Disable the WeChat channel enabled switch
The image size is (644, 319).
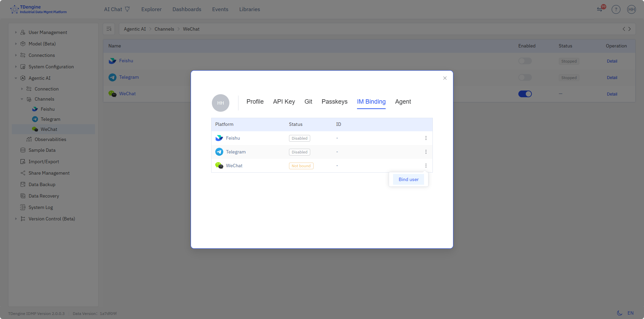(525, 94)
